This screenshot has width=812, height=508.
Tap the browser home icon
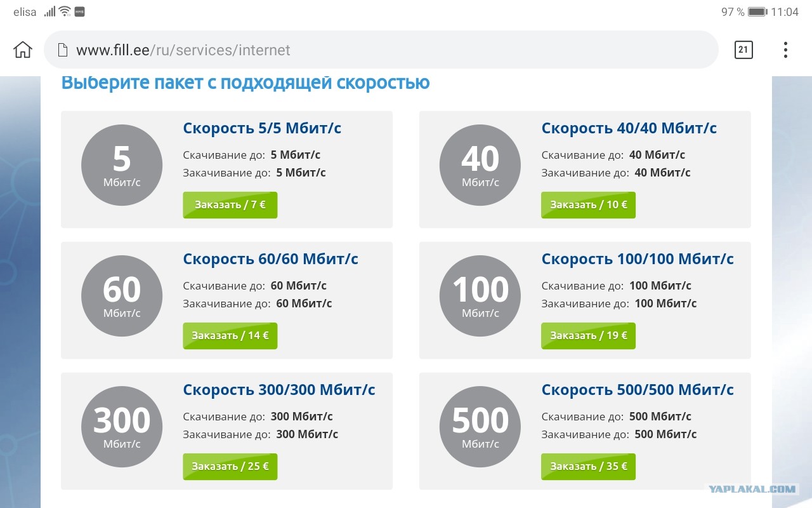23,50
